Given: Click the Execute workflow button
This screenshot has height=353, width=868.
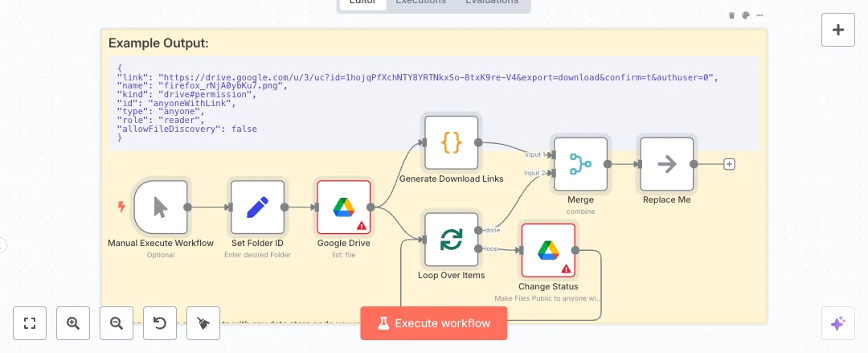Looking at the screenshot, I should tap(434, 323).
